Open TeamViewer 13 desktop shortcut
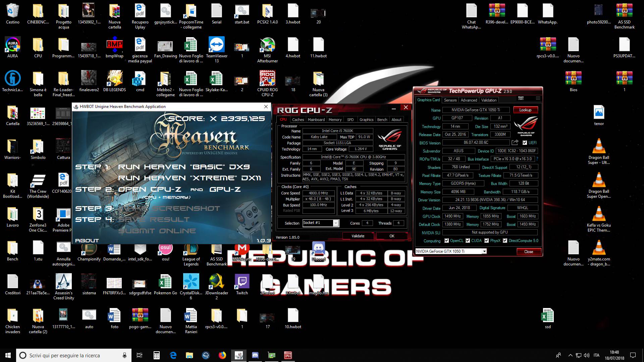Screen dimensions: 644x362 coord(216,50)
